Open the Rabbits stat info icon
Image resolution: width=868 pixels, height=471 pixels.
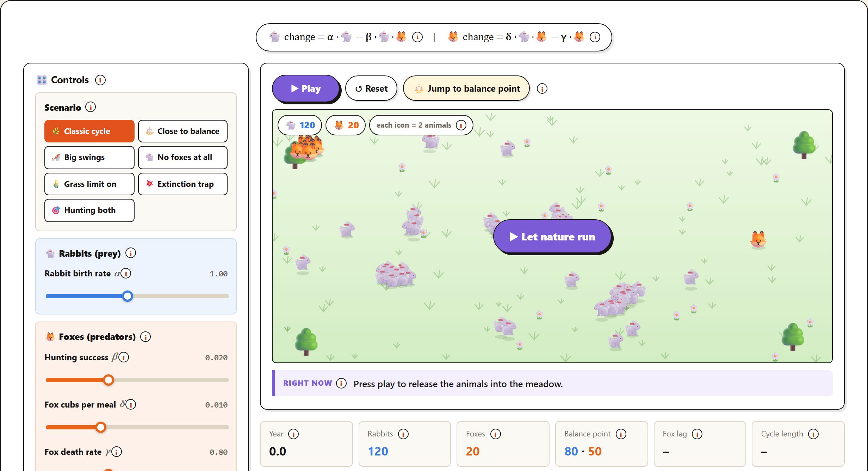click(403, 434)
